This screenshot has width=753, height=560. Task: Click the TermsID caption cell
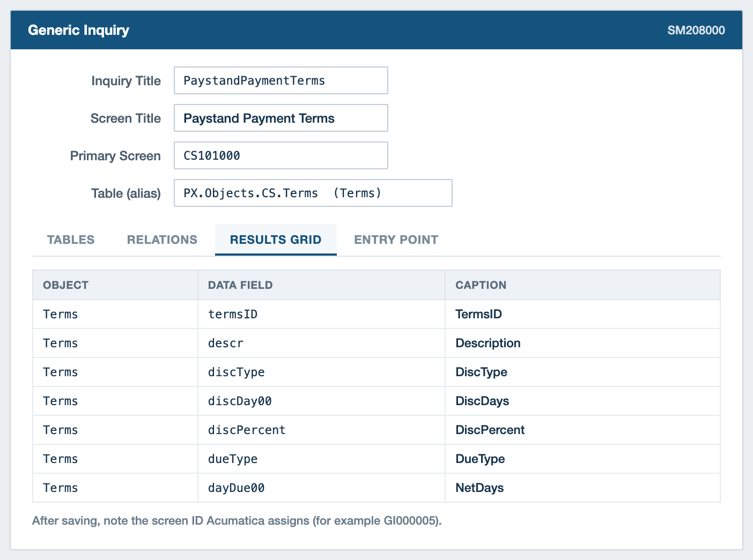[582, 314]
